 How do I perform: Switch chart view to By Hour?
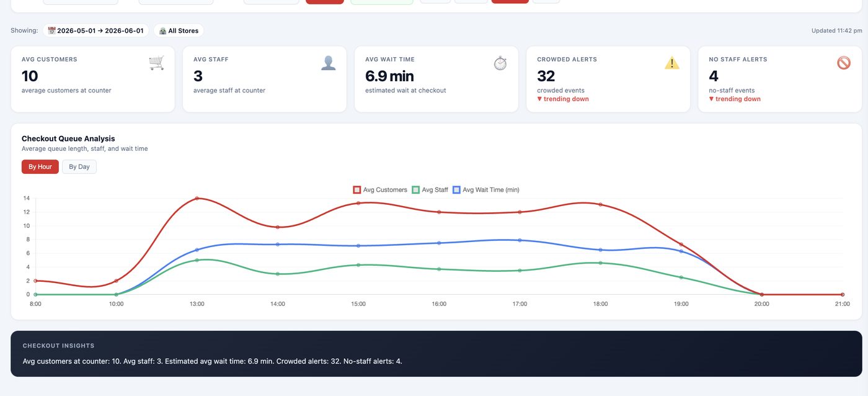[x=40, y=167]
